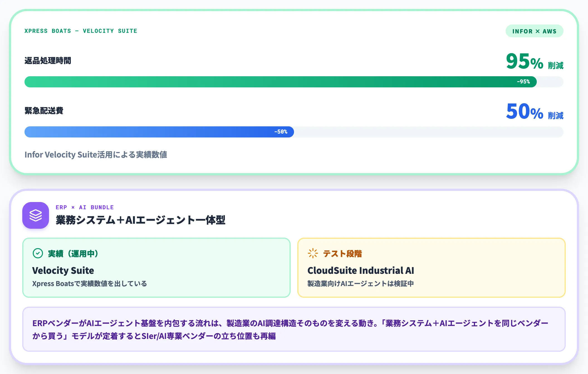588x374 pixels.
Task: Click the blue 50% 削減 value
Action: pos(535,111)
